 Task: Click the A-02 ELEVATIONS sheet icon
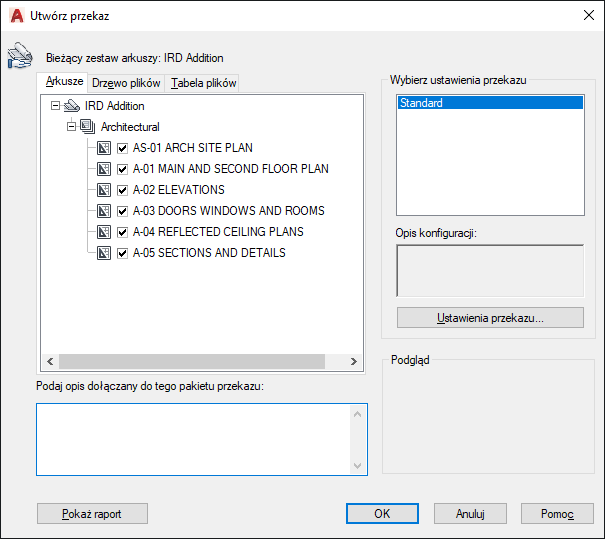click(x=103, y=190)
